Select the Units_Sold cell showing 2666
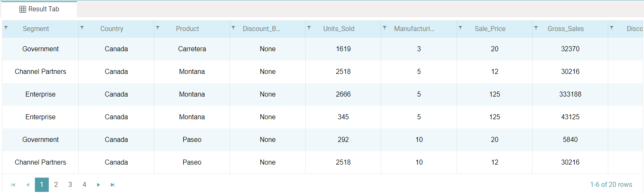The width and height of the screenshot is (644, 194). pyautogui.click(x=343, y=94)
